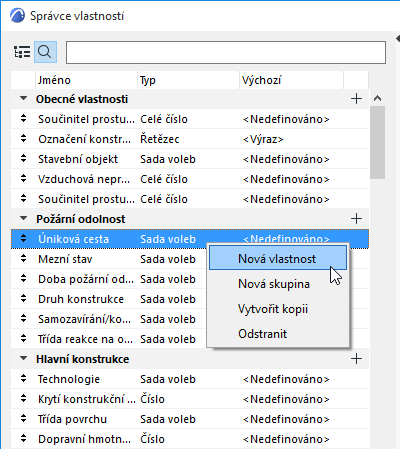Image resolution: width=400 pixels, height=449 pixels.
Task: Choose Vytvořit kopii from context menu
Action: point(273,309)
